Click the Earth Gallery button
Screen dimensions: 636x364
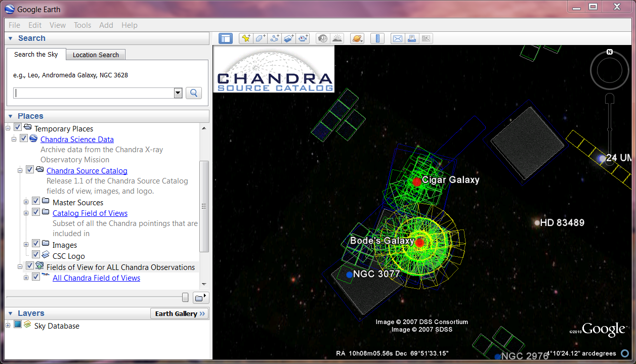click(180, 313)
